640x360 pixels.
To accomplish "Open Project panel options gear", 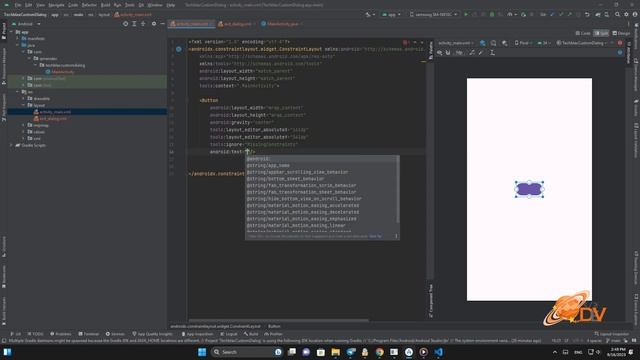I will (154, 24).
